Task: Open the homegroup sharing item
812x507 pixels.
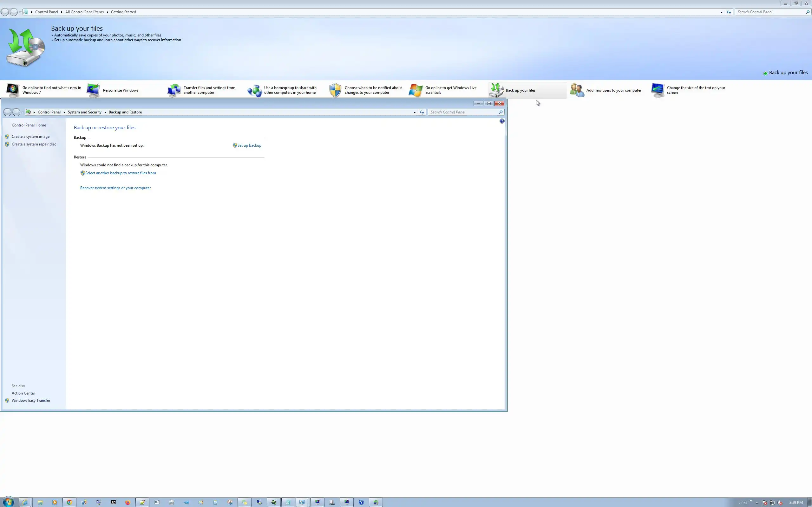Action: coord(290,90)
